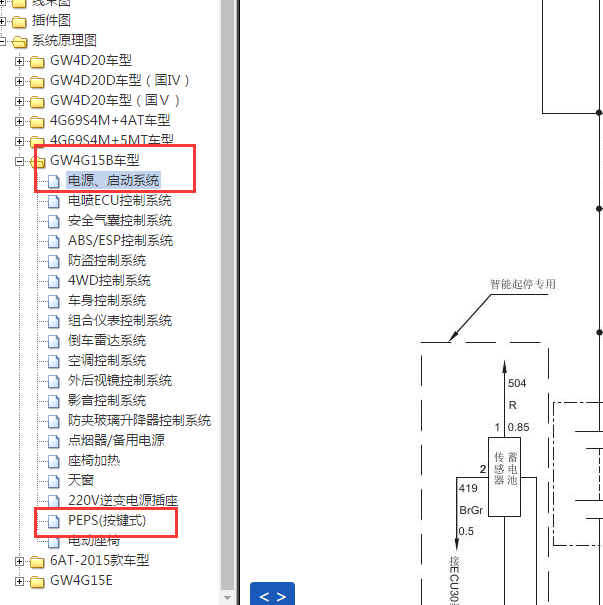Expand GW4D20车型（国V） tree node
The height and width of the screenshot is (605, 603).
coord(19,101)
